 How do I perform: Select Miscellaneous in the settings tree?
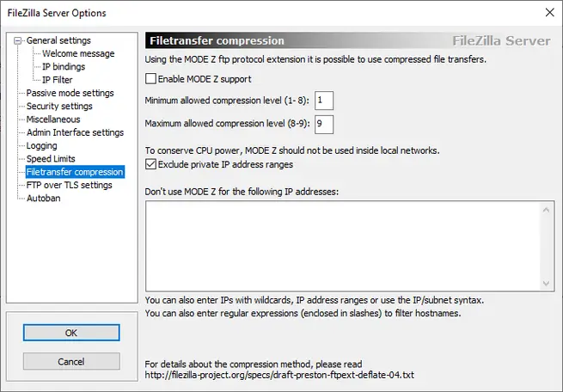[x=53, y=119]
